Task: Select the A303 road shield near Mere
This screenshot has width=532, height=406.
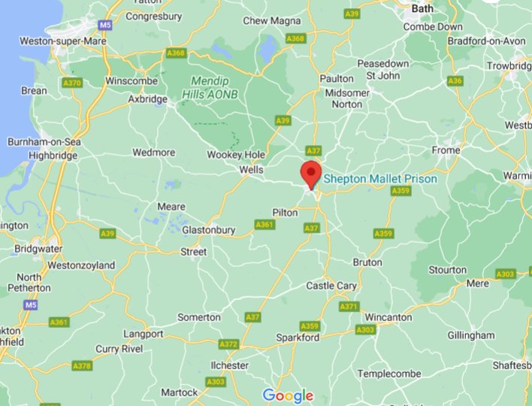Action: [506, 274]
